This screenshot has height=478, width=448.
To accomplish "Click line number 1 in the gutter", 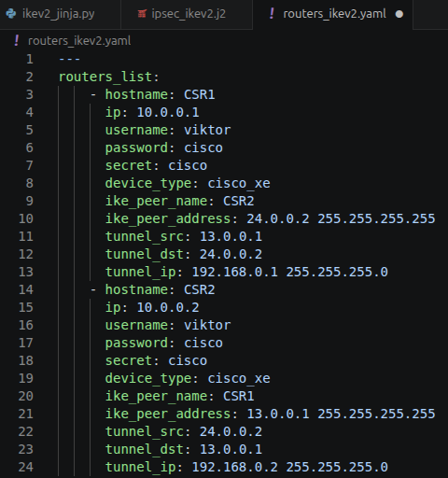I will pyautogui.click(x=30, y=59).
